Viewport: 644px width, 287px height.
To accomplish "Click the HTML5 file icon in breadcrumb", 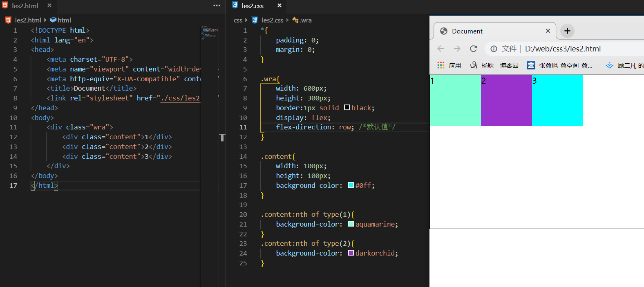I will (8, 20).
